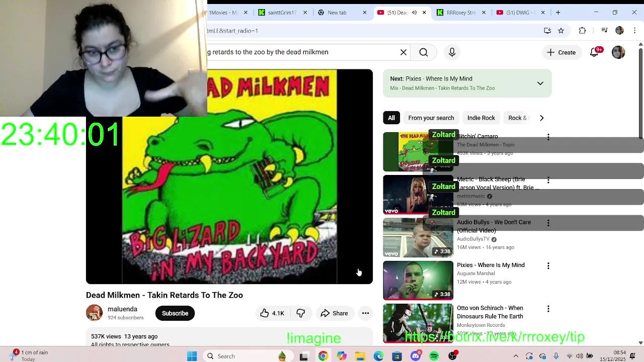This screenshot has height=362, width=644.
Task: Bookmark this page with the star icon
Action: click(561, 31)
